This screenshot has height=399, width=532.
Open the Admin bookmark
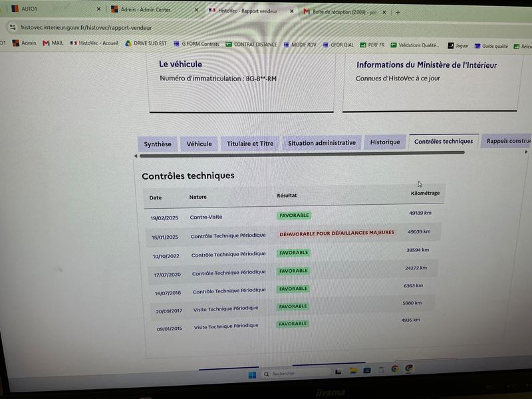point(24,43)
